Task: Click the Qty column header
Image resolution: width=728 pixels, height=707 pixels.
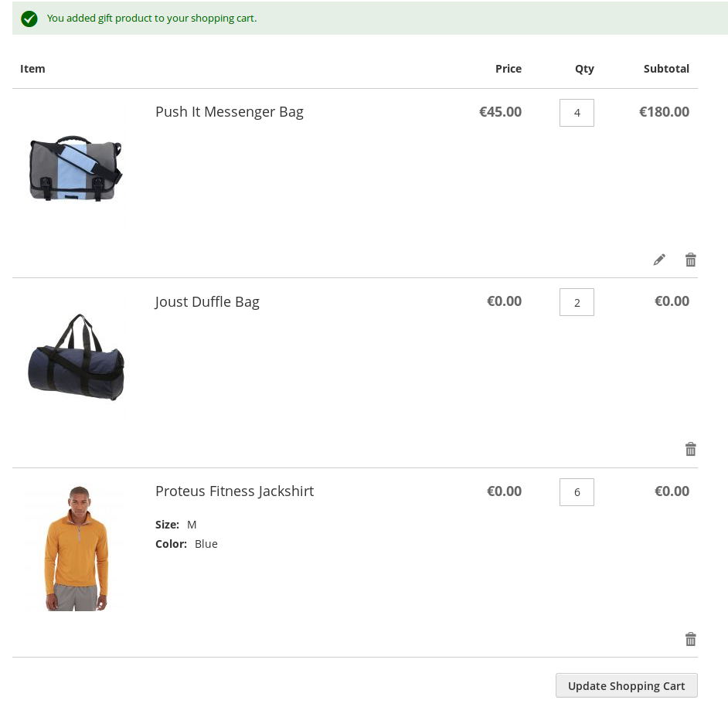Action: click(x=584, y=69)
